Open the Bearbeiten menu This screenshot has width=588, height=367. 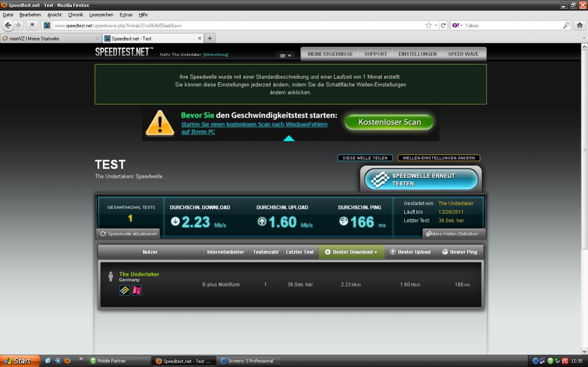[30, 15]
